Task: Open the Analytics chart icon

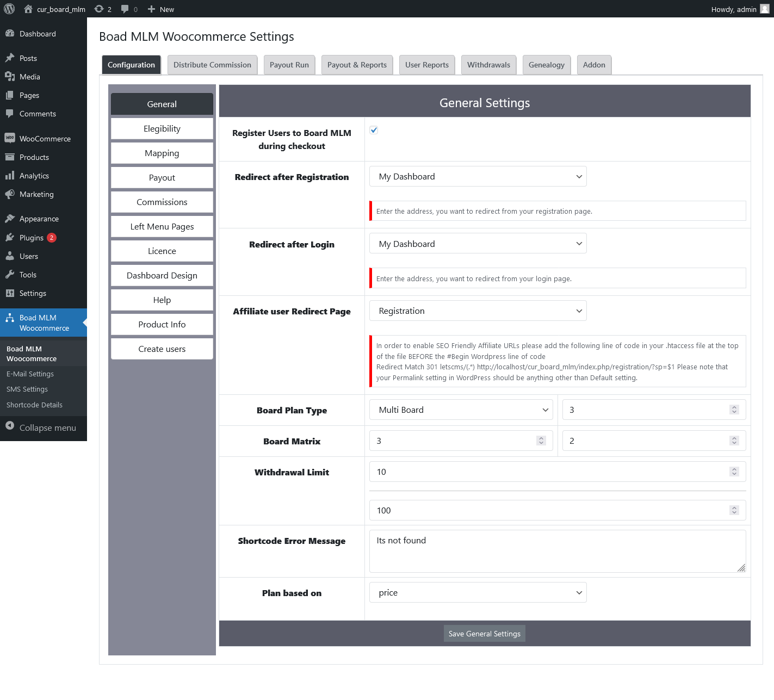Action: coord(11,175)
